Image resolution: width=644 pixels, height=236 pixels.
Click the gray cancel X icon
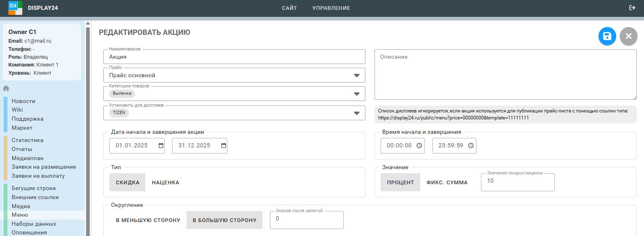628,36
